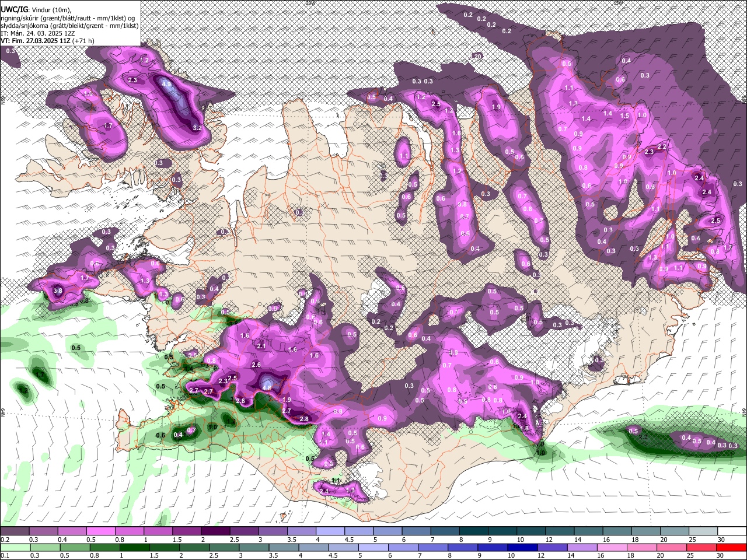The width and height of the screenshot is (747, 560).
Task: Select the darkest navy blue swatch in rain legend
Action: (x=521, y=547)
